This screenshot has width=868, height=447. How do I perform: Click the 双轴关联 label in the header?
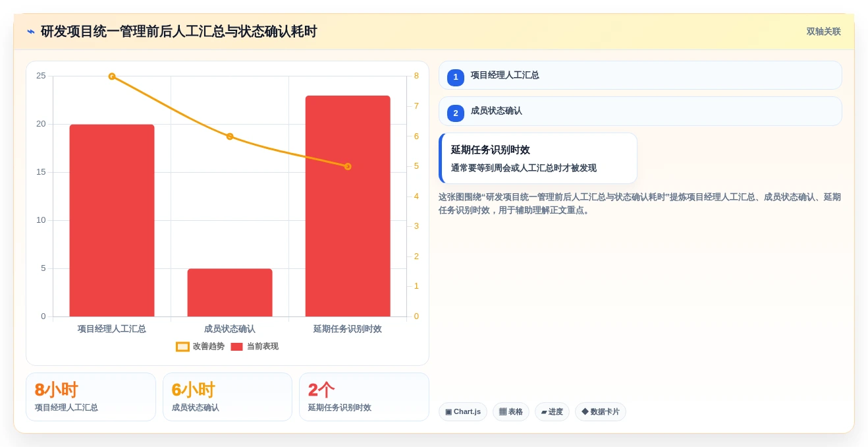[x=824, y=32]
